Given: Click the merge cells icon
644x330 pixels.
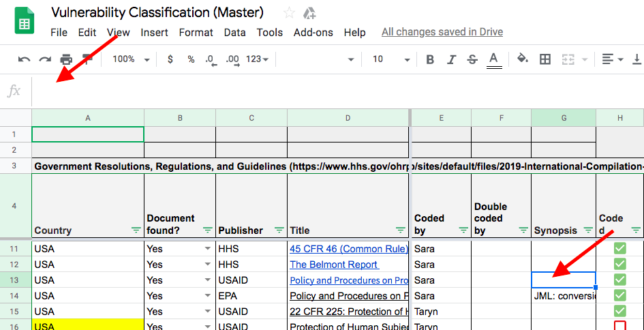Looking at the screenshot, I should point(568,59).
